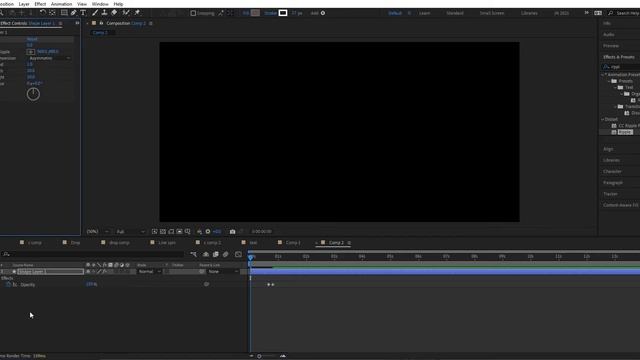Image resolution: width=640 pixels, height=360 pixels.
Task: Select the Eraser tool
Action: tap(114, 13)
